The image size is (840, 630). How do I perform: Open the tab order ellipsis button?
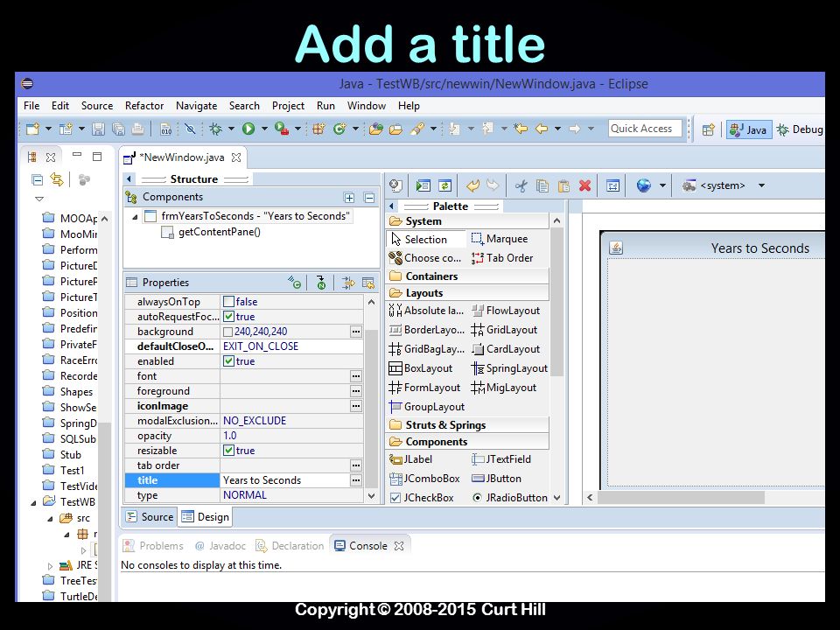click(356, 465)
